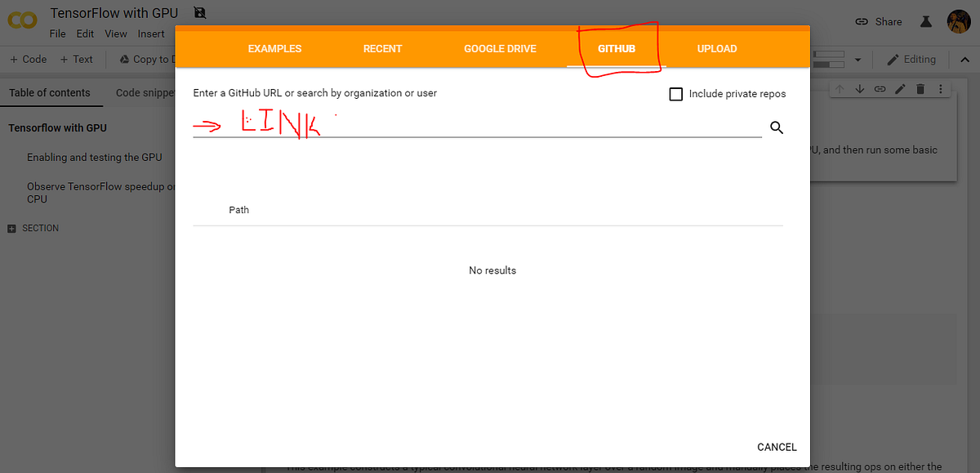This screenshot has height=473, width=980.
Task: Go to 'Observe TensorFlow speedup' section
Action: [100, 192]
